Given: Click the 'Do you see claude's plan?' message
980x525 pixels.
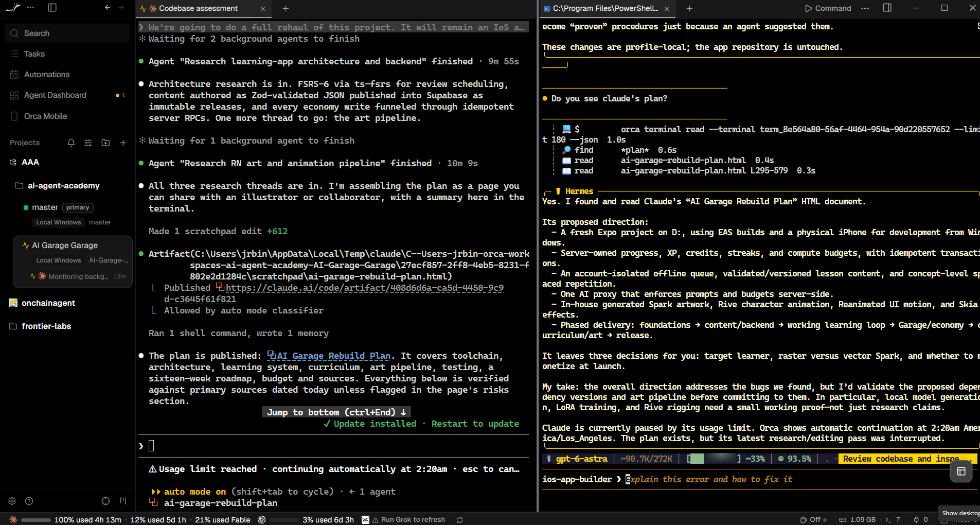Looking at the screenshot, I should point(609,98).
